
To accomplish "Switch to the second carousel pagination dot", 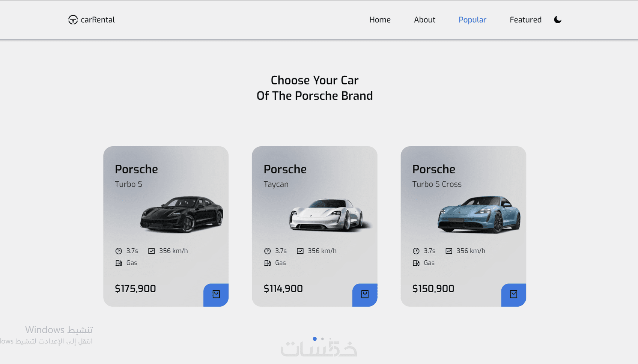I will (322, 339).
